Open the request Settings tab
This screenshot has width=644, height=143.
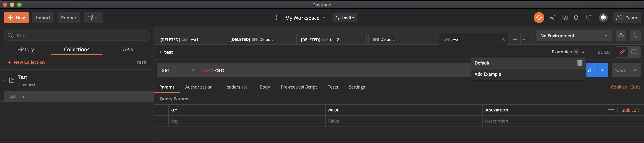coord(357,87)
